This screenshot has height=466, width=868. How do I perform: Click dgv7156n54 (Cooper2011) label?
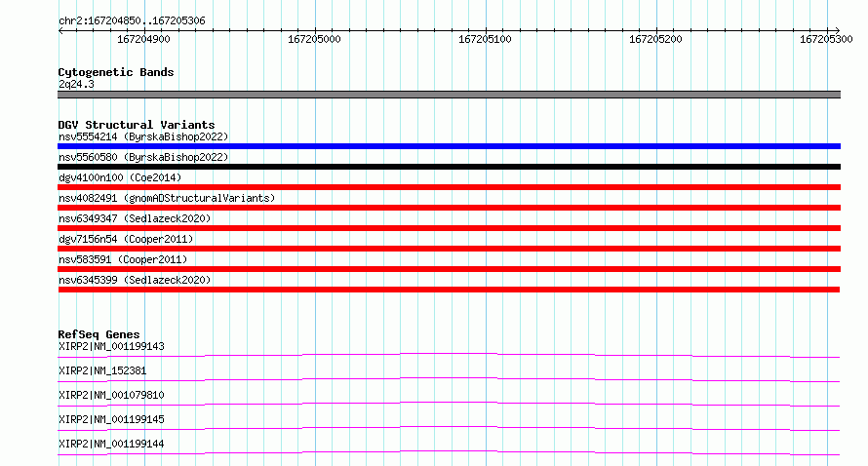pos(126,239)
